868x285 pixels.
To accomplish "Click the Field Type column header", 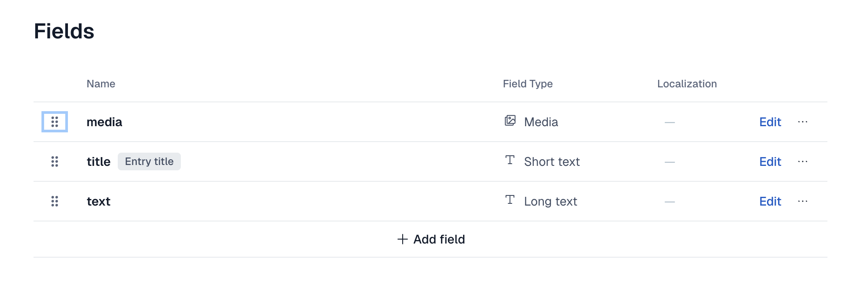I will click(x=528, y=84).
